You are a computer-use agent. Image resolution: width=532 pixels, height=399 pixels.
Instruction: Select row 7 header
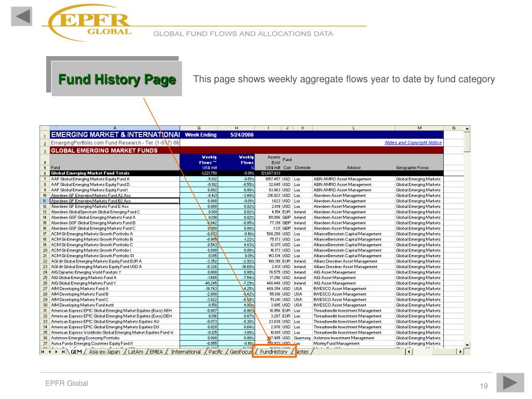click(45, 179)
